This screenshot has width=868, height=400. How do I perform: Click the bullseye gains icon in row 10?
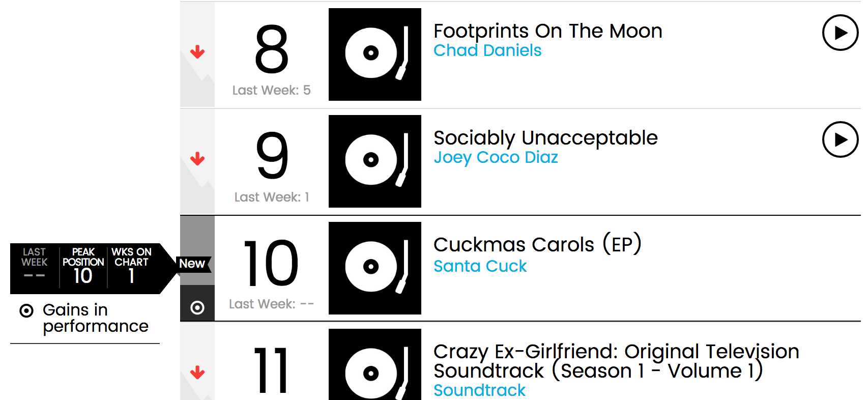click(197, 307)
